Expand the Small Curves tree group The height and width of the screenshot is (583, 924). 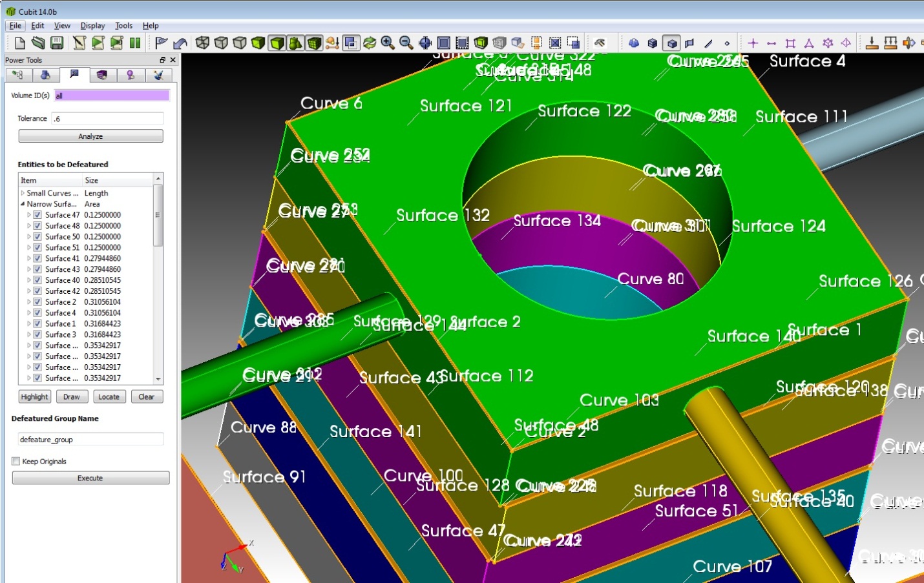23,193
